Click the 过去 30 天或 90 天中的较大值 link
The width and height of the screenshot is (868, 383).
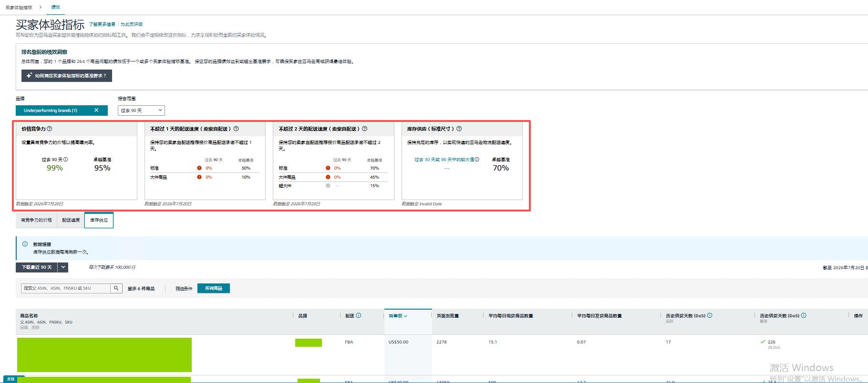pyautogui.click(x=444, y=160)
